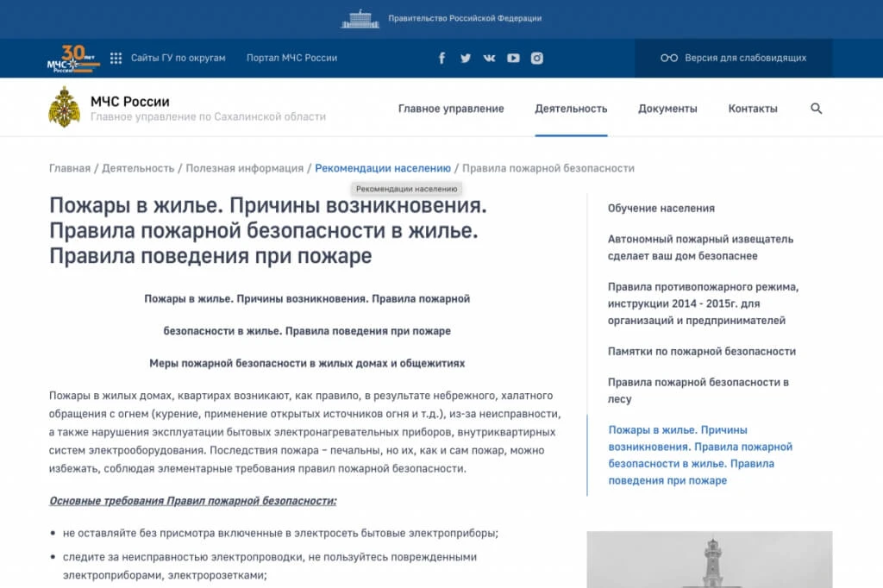The width and height of the screenshot is (883, 588).
Task: Click the MЧС России emblem logo
Action: click(64, 108)
